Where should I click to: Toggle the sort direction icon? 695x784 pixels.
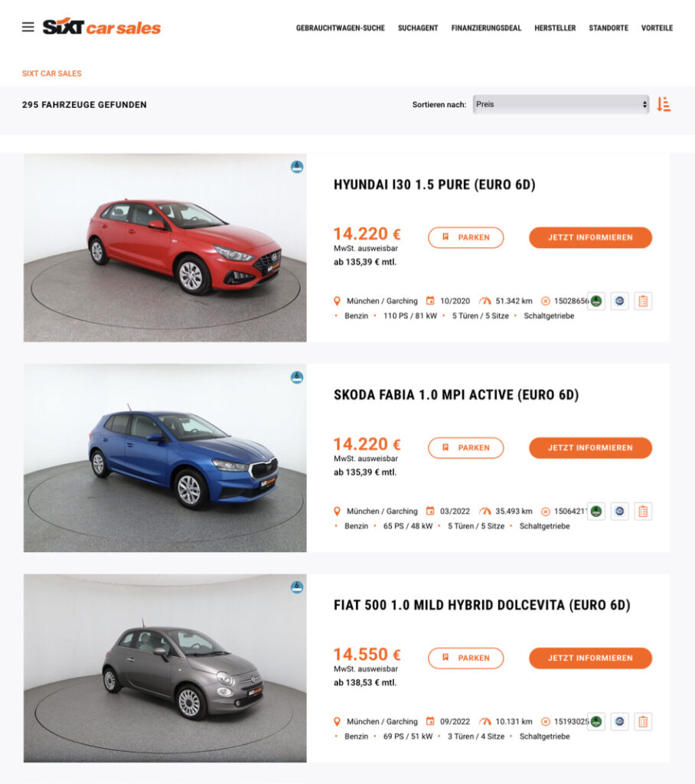point(664,104)
